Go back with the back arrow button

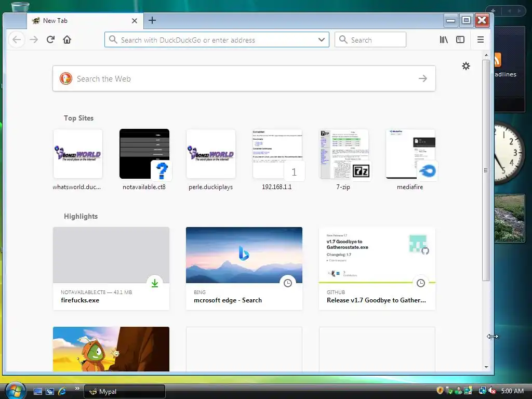(17, 39)
